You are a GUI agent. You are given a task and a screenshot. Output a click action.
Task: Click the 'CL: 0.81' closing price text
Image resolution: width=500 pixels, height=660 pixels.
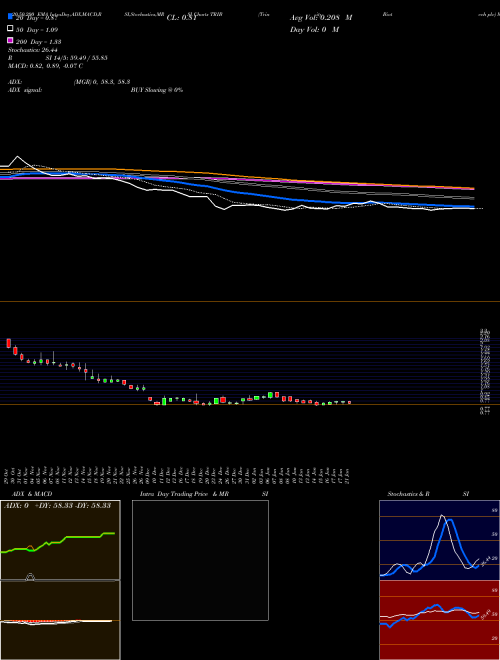(182, 18)
